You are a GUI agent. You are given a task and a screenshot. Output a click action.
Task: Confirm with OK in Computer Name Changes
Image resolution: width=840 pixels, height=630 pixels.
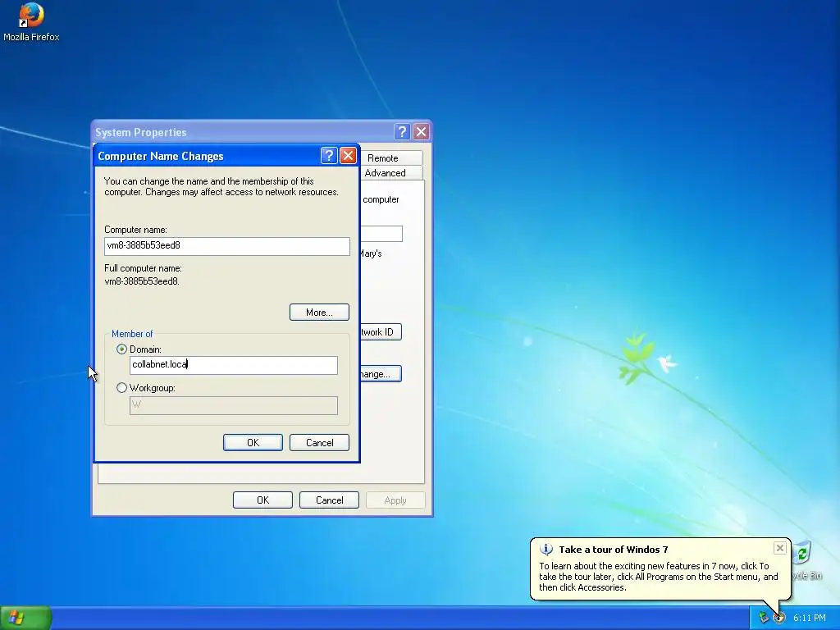[x=253, y=442]
